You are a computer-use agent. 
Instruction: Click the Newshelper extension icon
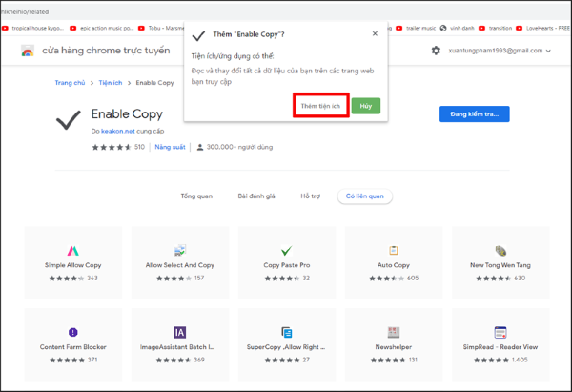(x=393, y=332)
